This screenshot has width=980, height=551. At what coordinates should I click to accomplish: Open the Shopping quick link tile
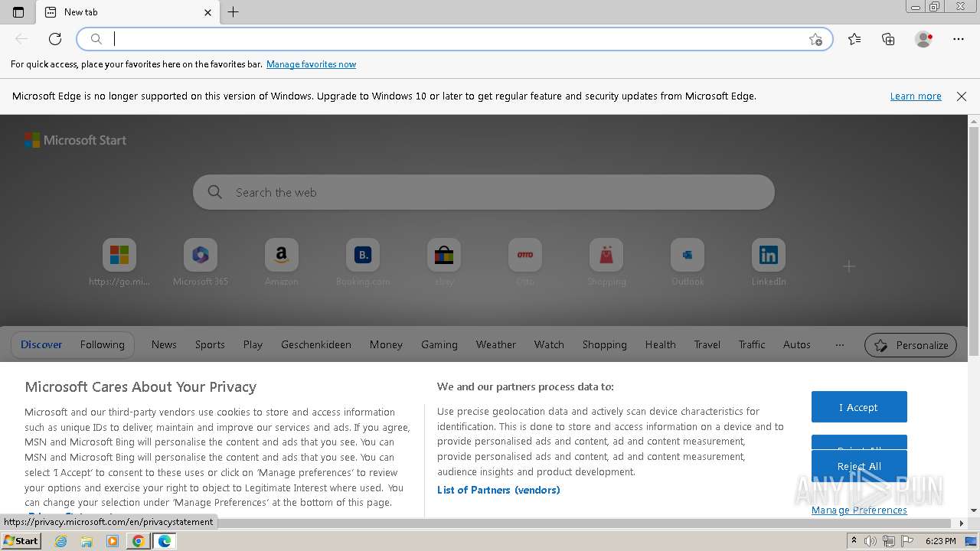tap(606, 262)
